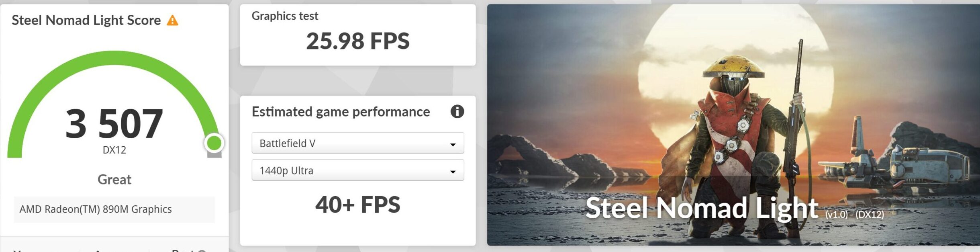Click the Steel Nomad Light Score heading

86,20
